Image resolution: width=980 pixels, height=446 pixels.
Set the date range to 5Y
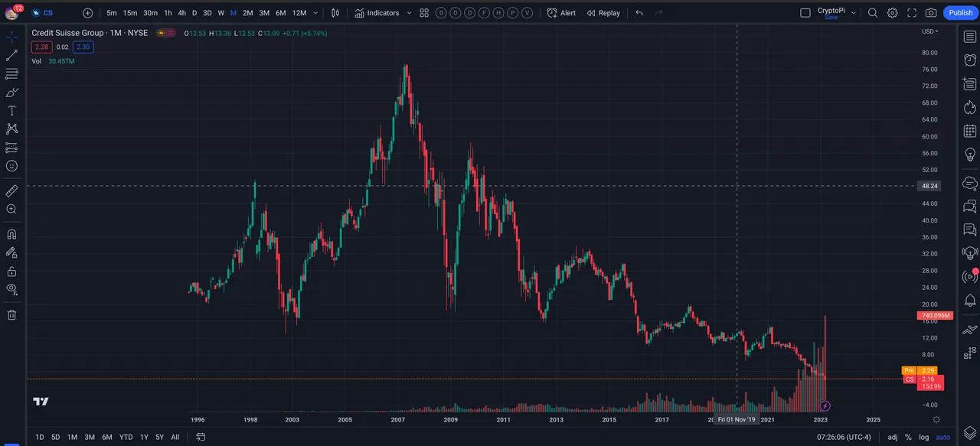click(159, 438)
